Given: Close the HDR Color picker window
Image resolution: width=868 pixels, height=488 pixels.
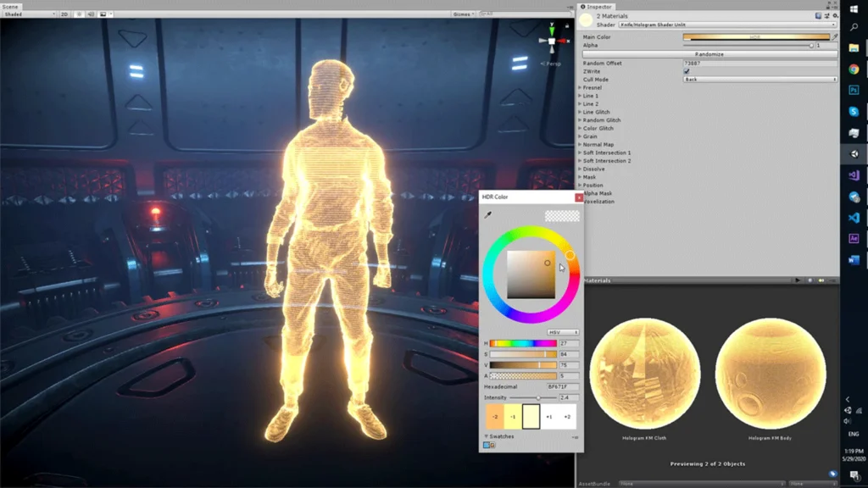Looking at the screenshot, I should click(579, 197).
